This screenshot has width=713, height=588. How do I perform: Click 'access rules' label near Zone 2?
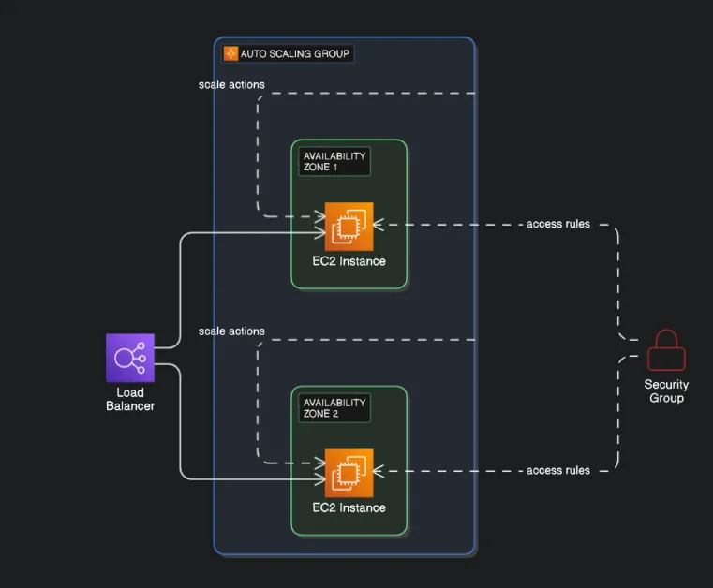pyautogui.click(x=558, y=470)
